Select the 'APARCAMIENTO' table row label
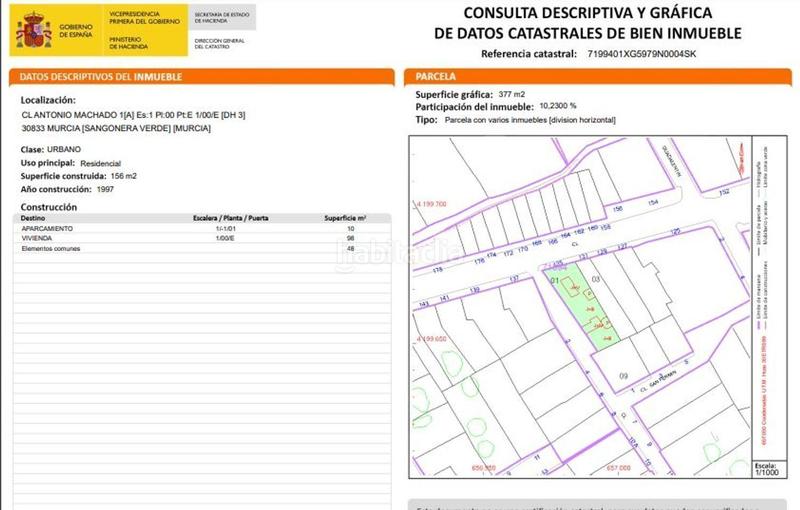Viewport: 800px width, 510px height. pyautogui.click(x=47, y=228)
